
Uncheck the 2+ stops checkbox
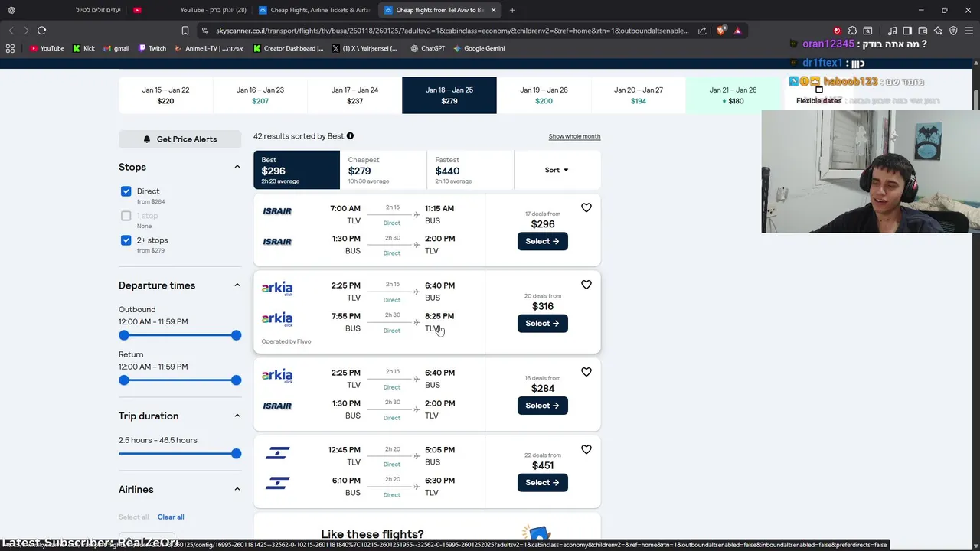126,240
